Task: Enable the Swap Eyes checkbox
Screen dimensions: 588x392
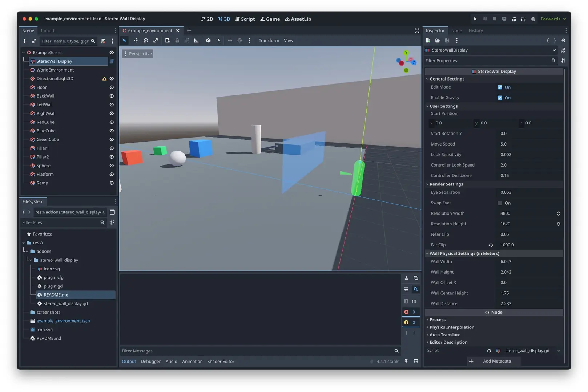Action: point(500,203)
